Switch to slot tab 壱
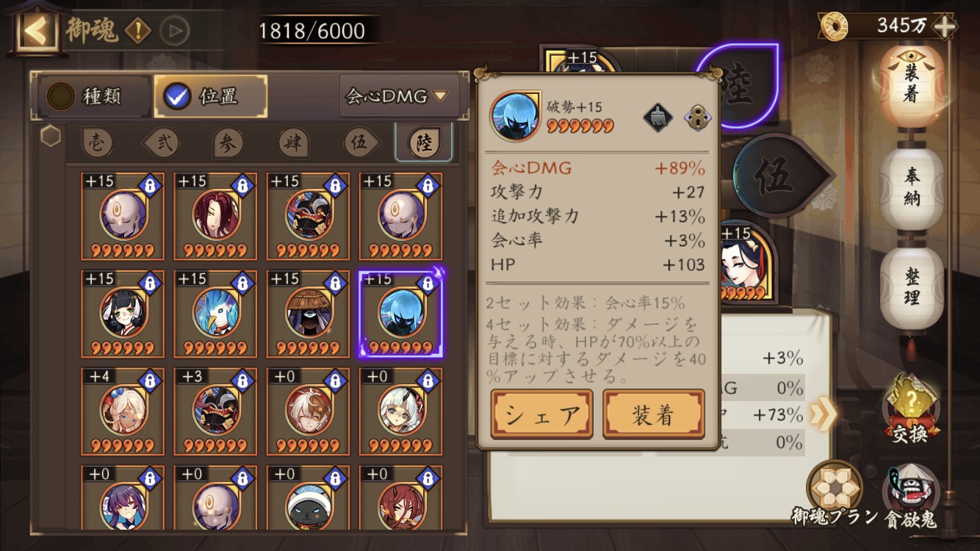Viewport: 980px width, 551px height. click(97, 143)
